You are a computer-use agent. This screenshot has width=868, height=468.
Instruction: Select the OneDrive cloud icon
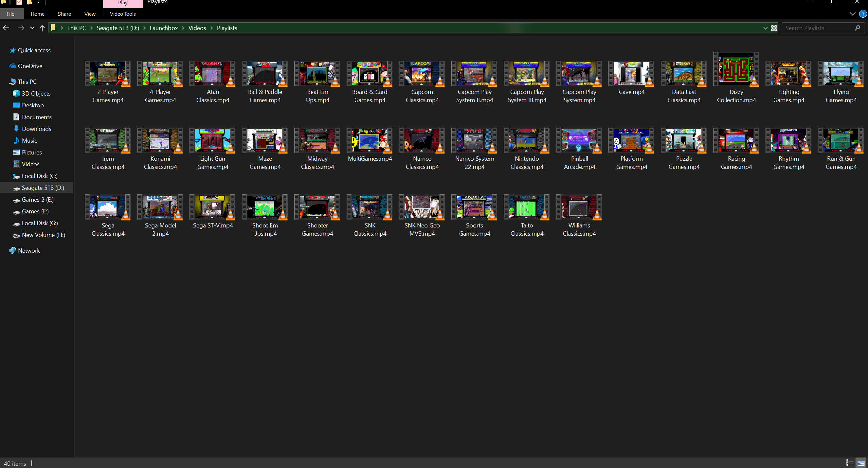pos(13,66)
